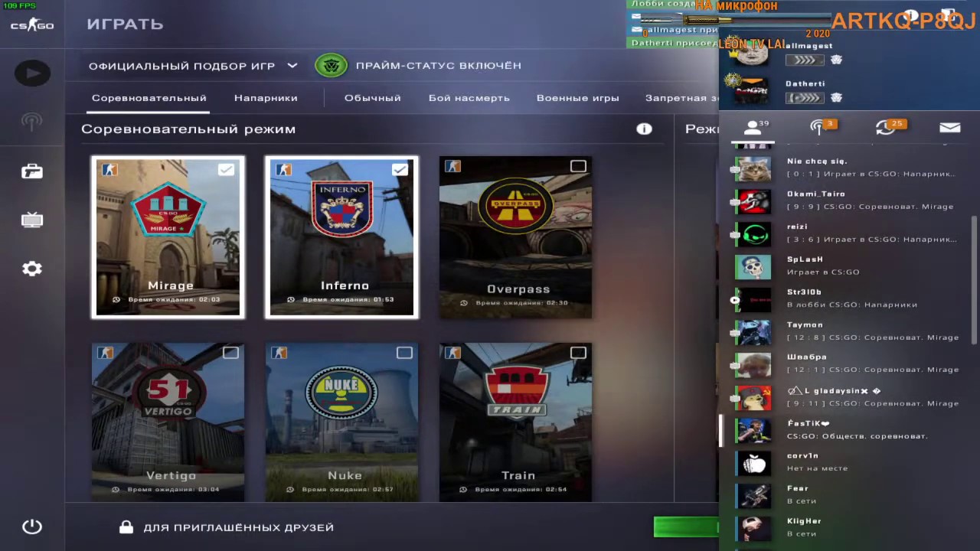Select the Inferno map card logo

pos(343,208)
